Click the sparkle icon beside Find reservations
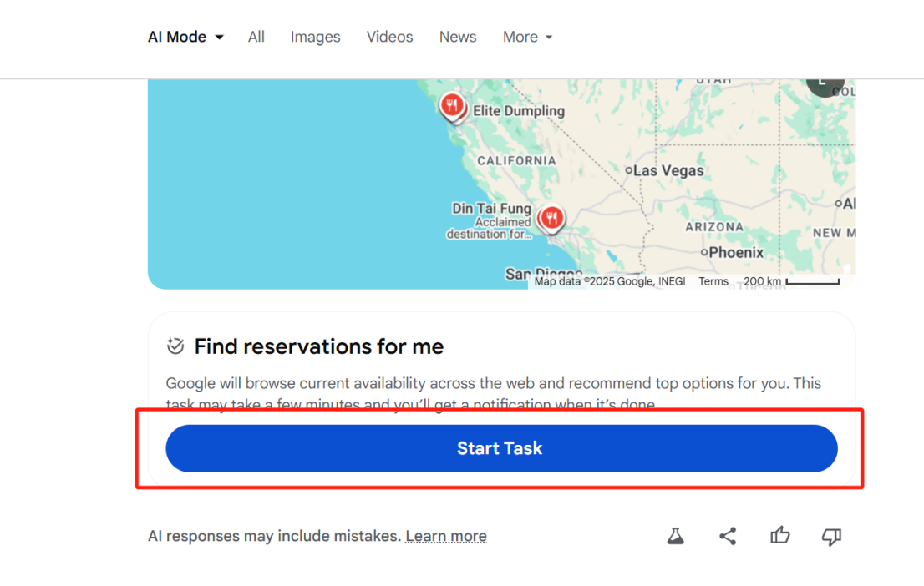Image resolution: width=924 pixels, height=586 pixels. coord(175,346)
